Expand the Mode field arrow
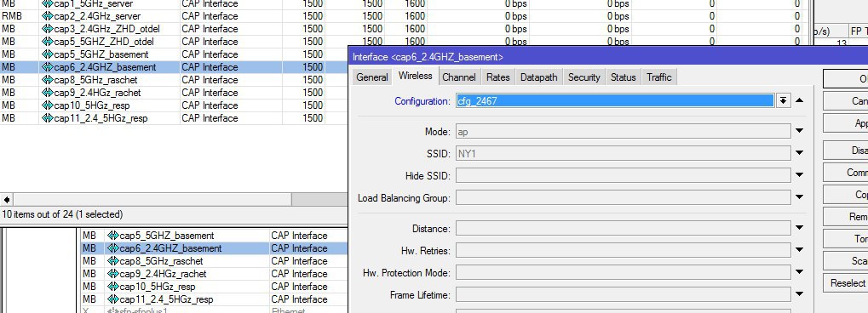The height and width of the screenshot is (313, 868). [x=799, y=131]
